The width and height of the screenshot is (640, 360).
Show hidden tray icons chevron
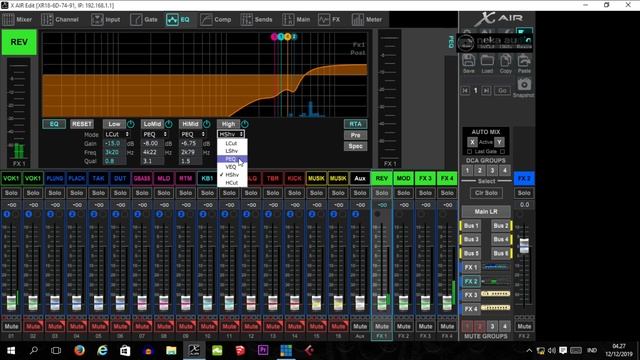point(529,351)
